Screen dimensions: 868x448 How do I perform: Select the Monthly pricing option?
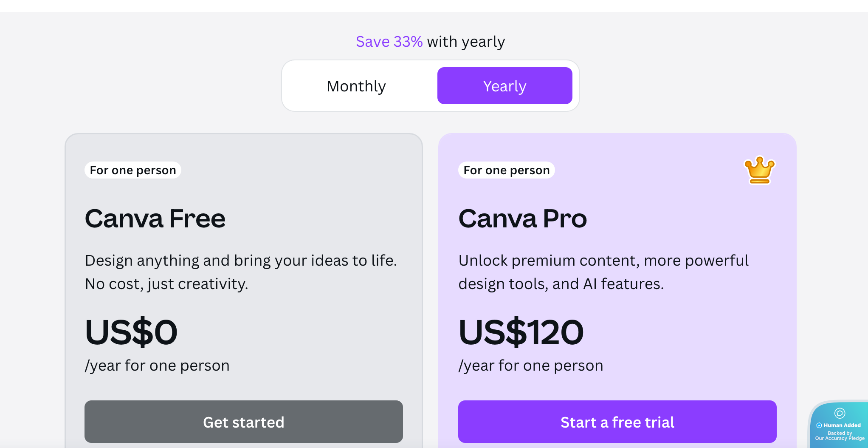[356, 85]
